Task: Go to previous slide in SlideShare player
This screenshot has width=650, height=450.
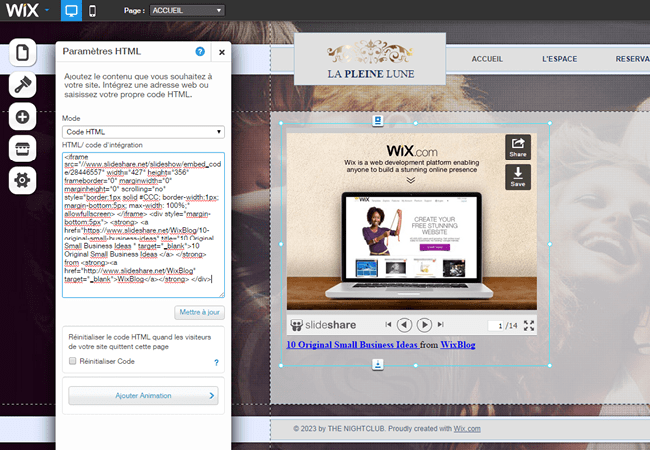Action: click(x=405, y=324)
